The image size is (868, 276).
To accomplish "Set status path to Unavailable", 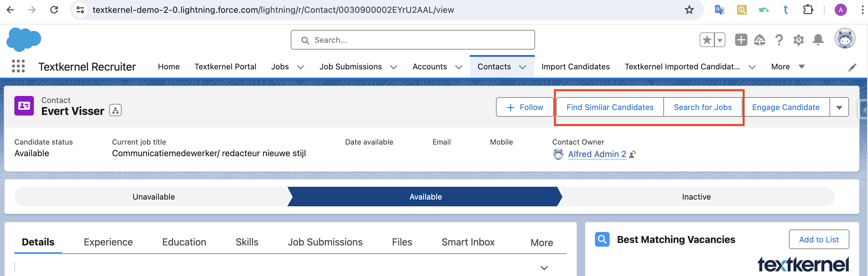I will [x=153, y=197].
